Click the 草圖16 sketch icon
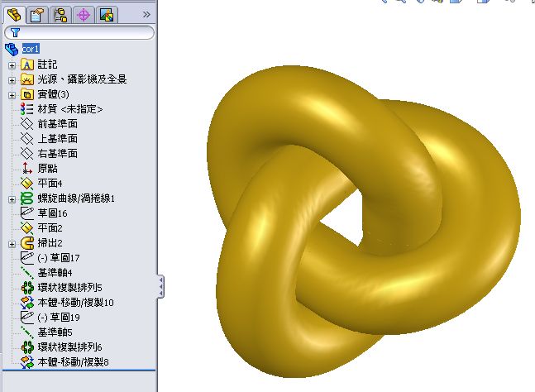 (x=27, y=213)
